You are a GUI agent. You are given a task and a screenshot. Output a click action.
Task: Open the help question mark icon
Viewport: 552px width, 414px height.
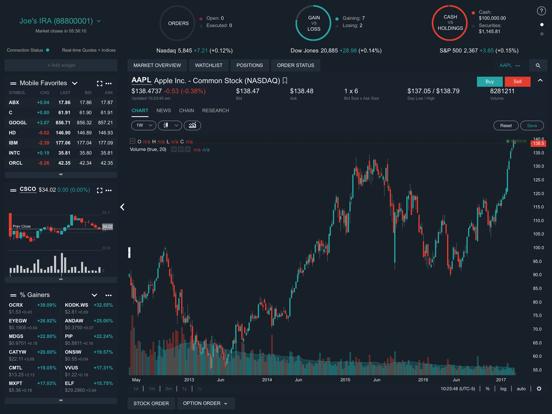pos(541,11)
